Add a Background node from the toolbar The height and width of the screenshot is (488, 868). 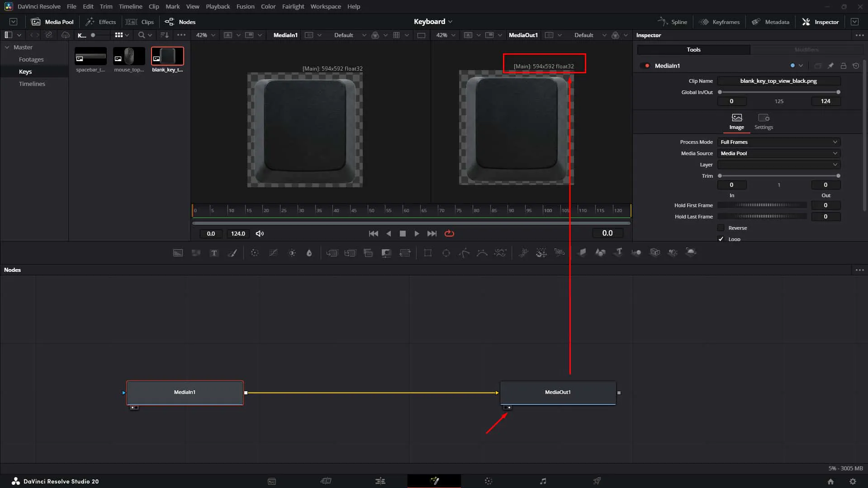pos(178,253)
